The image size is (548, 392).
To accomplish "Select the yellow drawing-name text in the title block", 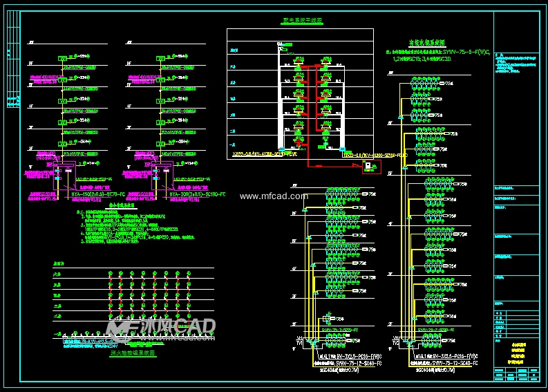I will (518, 353).
